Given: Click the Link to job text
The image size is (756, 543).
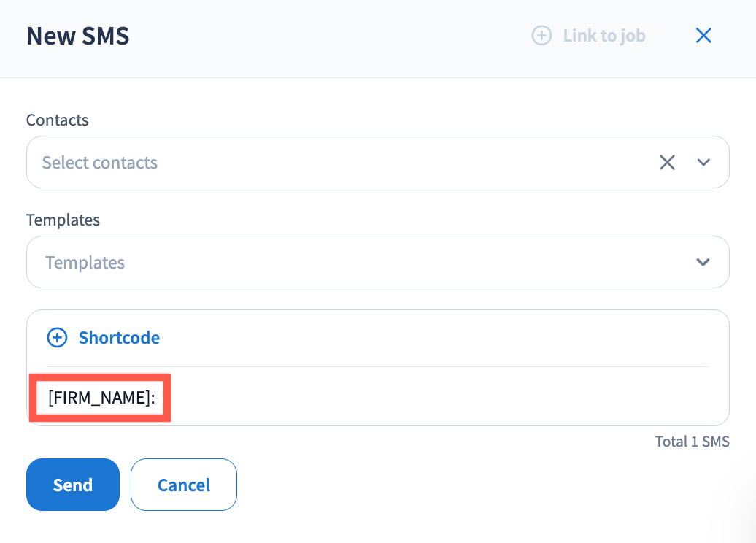Looking at the screenshot, I should click(603, 36).
